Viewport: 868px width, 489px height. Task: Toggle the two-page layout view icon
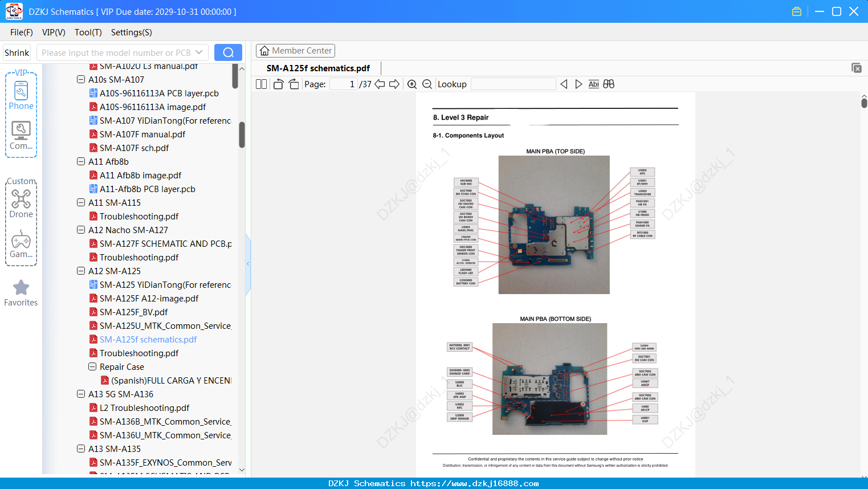pyautogui.click(x=261, y=84)
